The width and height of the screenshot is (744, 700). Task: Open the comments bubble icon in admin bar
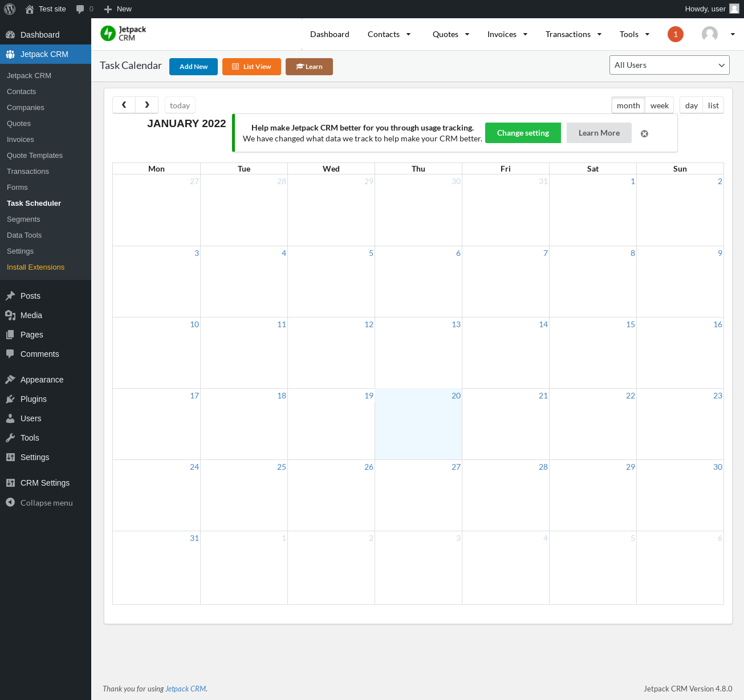(x=80, y=9)
